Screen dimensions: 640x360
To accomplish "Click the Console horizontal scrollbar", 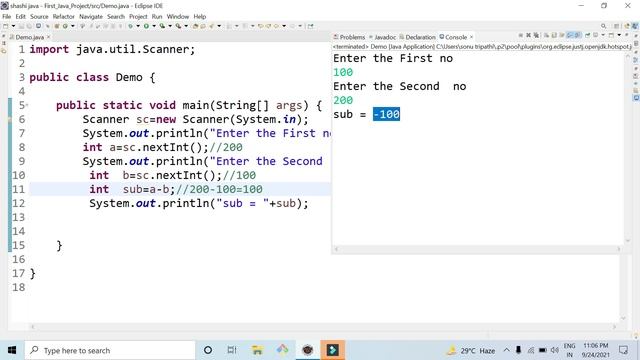I will [478, 249].
